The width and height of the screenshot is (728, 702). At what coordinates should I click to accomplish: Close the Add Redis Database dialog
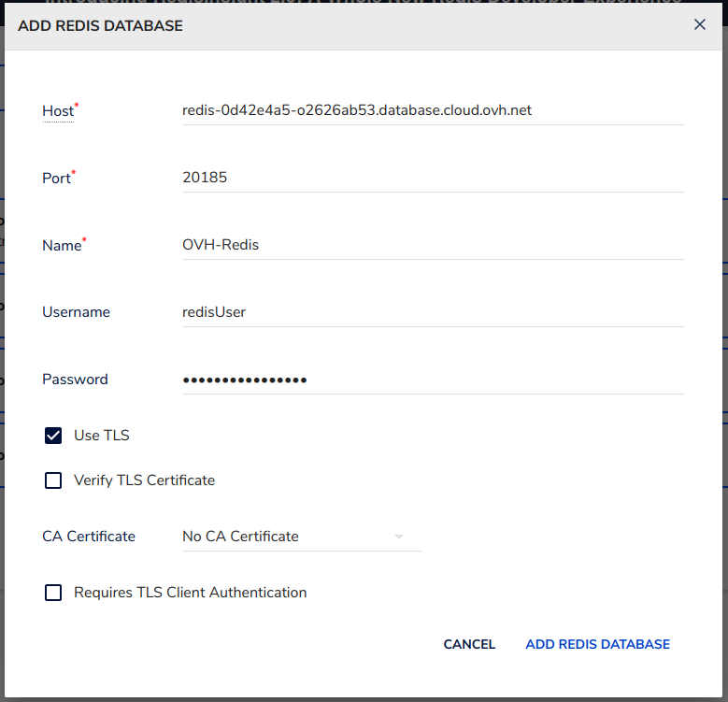pos(699,25)
